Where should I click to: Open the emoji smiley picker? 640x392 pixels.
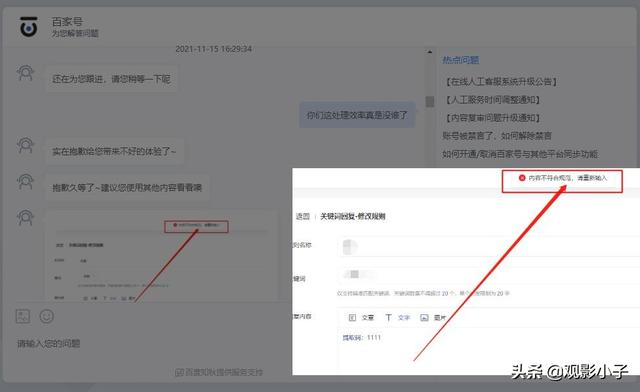pos(47,316)
